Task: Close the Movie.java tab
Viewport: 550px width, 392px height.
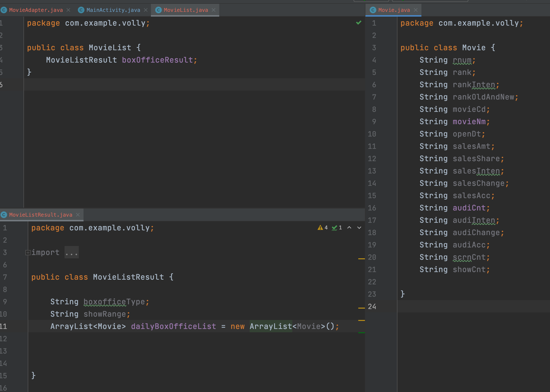Action: [x=416, y=10]
